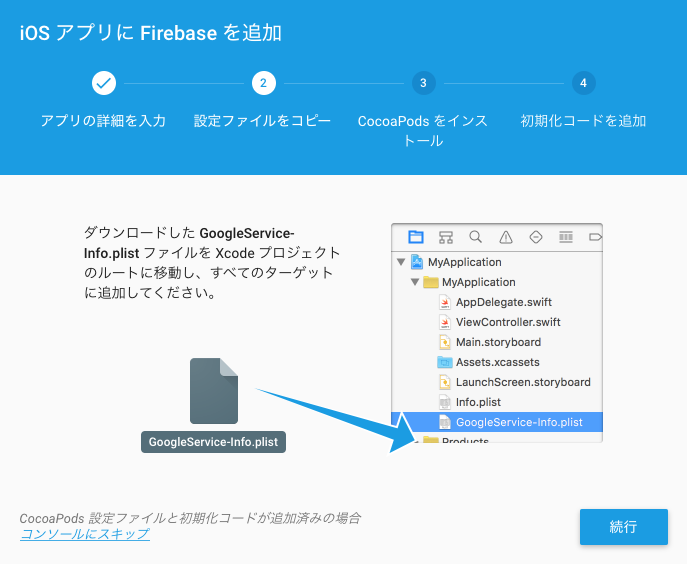Click the completed step one checkmark circle
This screenshot has height=564, width=687.
[104, 83]
